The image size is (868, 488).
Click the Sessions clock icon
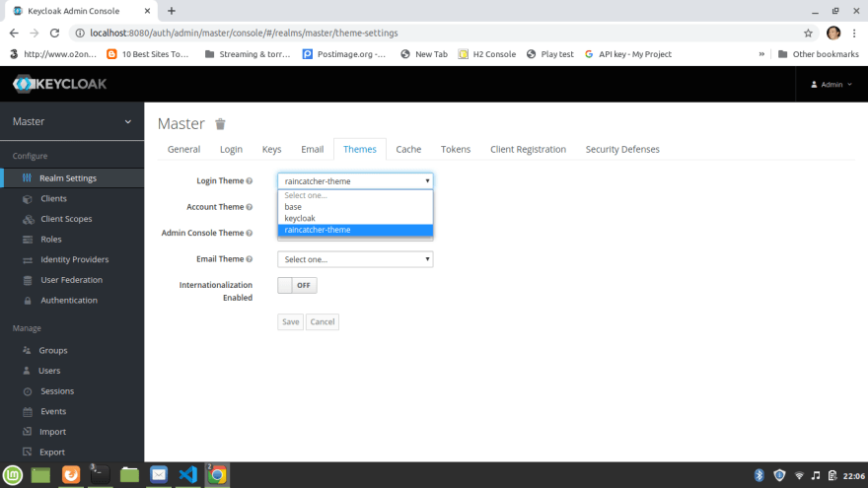[28, 391]
